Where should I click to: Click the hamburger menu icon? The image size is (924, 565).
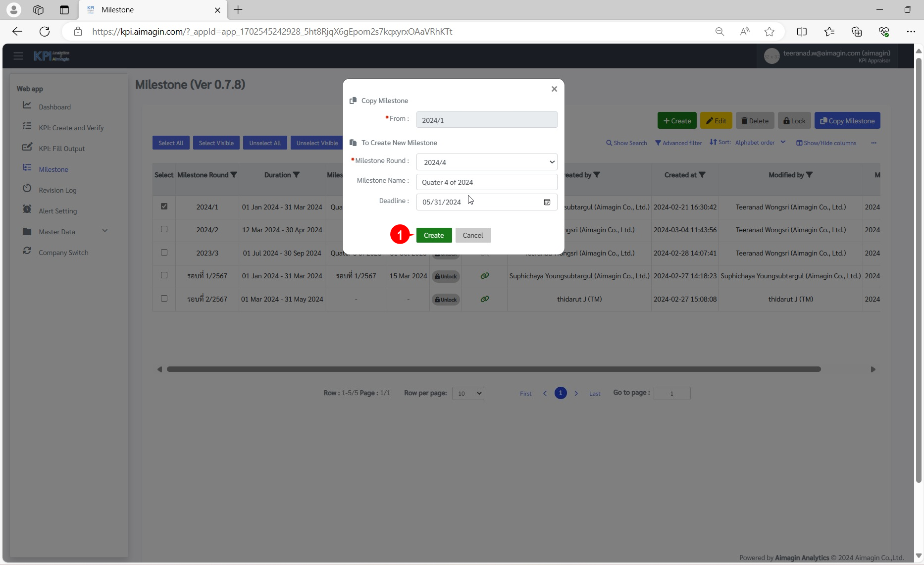18,56
